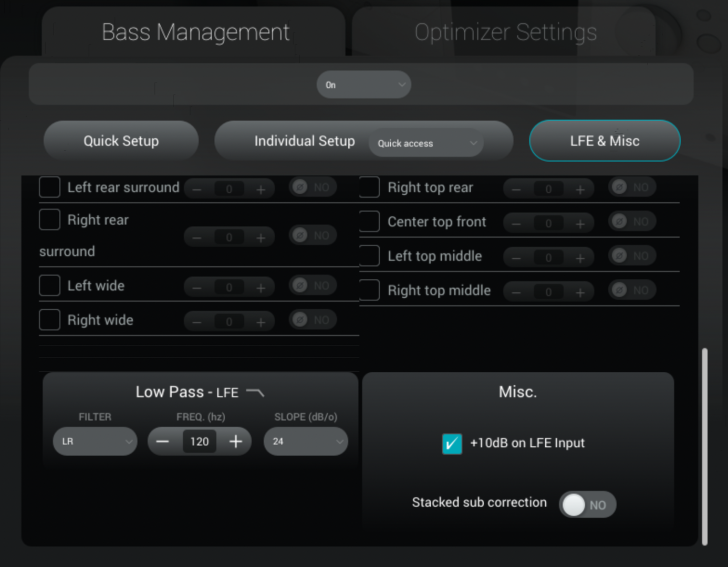
Task: Click minus icon for Left wide
Action: tap(197, 288)
